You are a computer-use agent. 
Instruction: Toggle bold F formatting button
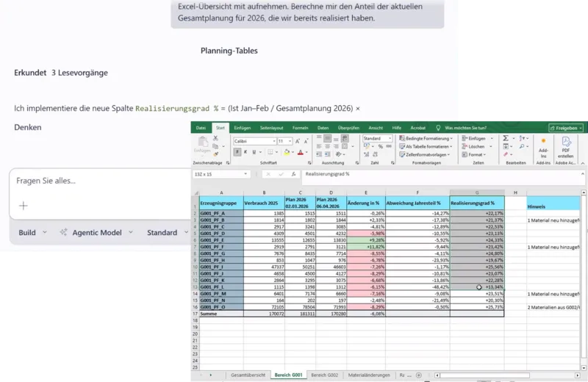(x=237, y=152)
